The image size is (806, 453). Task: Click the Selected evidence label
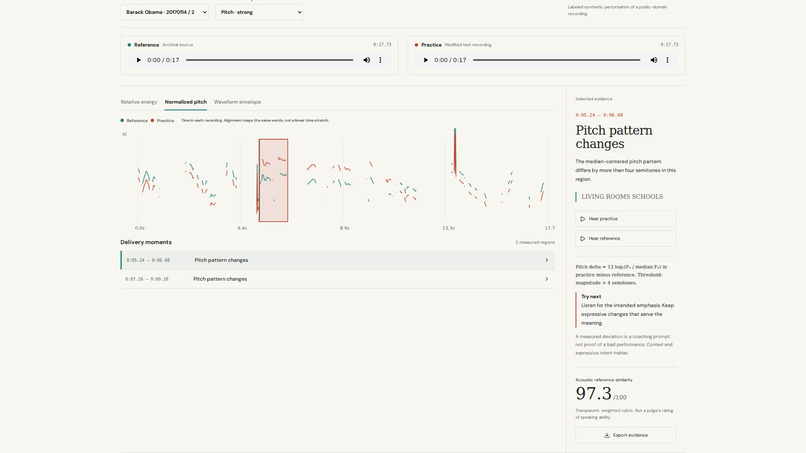coord(594,99)
